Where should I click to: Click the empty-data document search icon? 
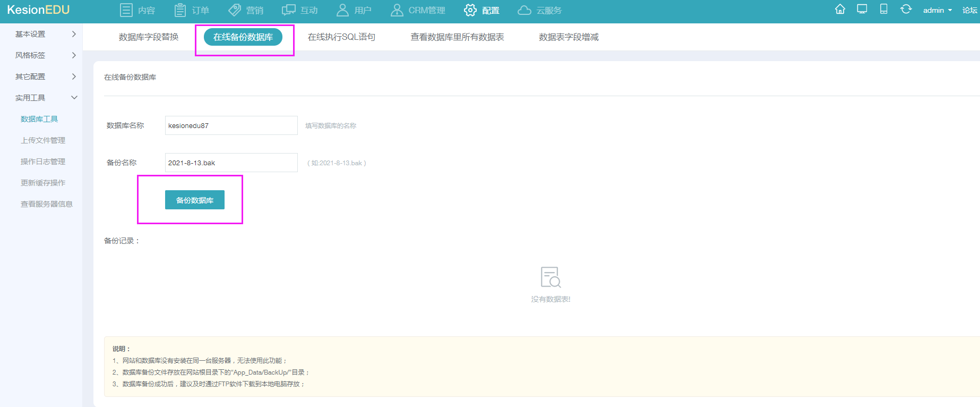tap(551, 277)
